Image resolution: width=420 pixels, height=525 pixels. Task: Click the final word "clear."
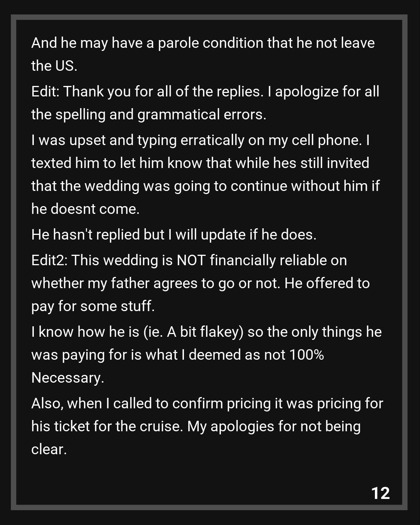[x=49, y=449]
